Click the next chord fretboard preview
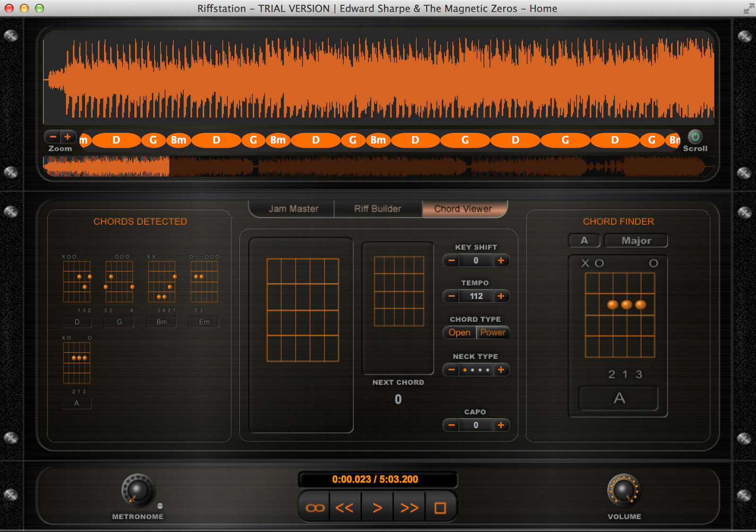 [x=399, y=292]
